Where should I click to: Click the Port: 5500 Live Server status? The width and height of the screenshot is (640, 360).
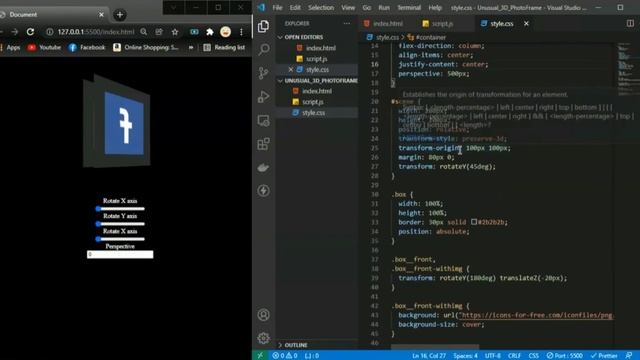[565, 356]
